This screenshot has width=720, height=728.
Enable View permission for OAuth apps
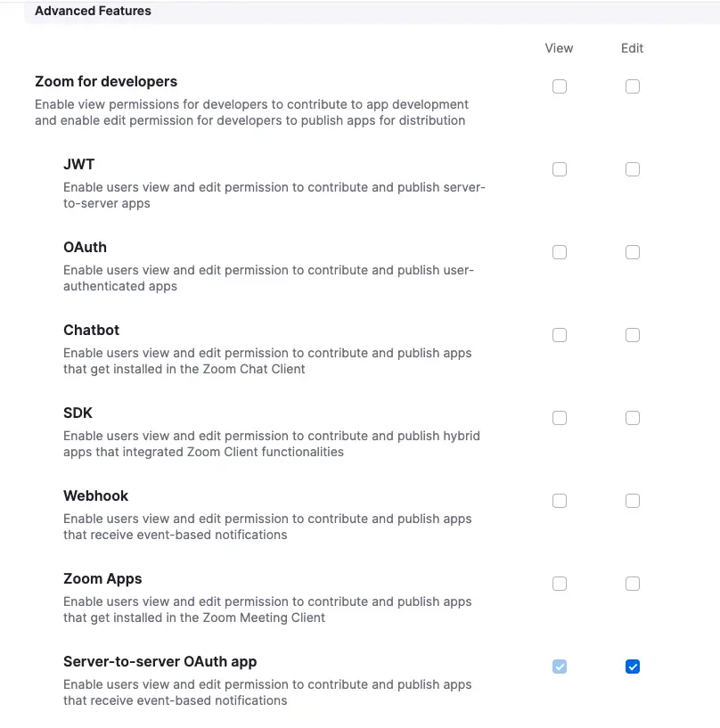pyautogui.click(x=560, y=252)
